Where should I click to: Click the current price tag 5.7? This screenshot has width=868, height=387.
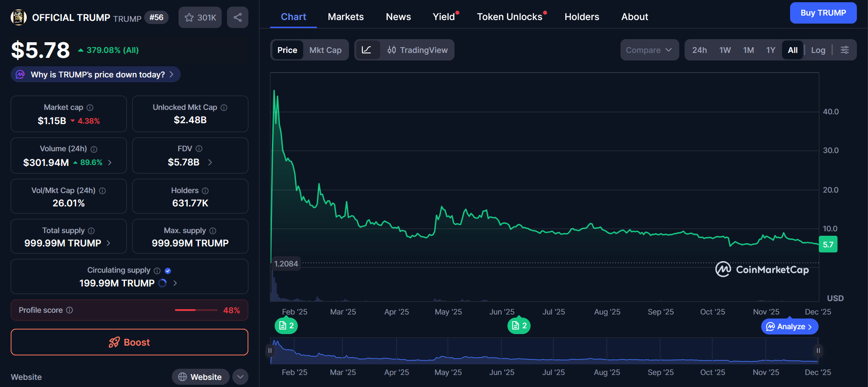(x=828, y=244)
